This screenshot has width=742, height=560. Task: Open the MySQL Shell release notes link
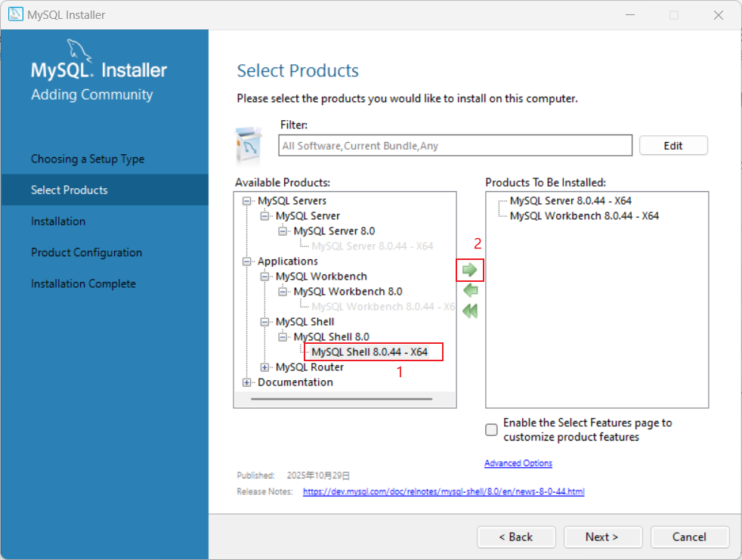(444, 491)
